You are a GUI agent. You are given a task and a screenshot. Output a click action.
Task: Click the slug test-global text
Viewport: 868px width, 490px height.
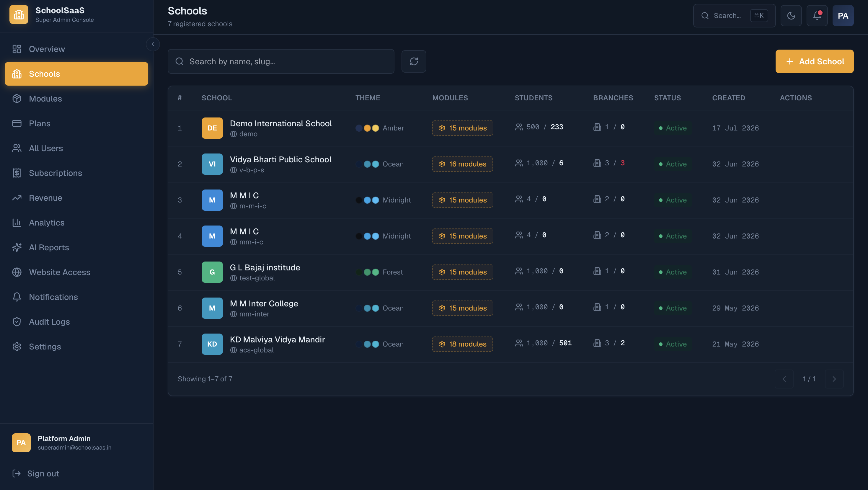(x=257, y=278)
